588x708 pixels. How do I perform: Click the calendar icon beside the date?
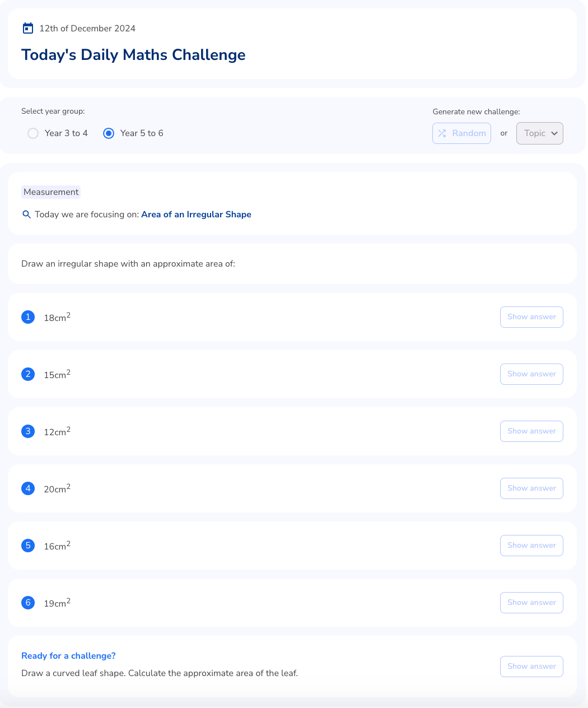point(27,28)
